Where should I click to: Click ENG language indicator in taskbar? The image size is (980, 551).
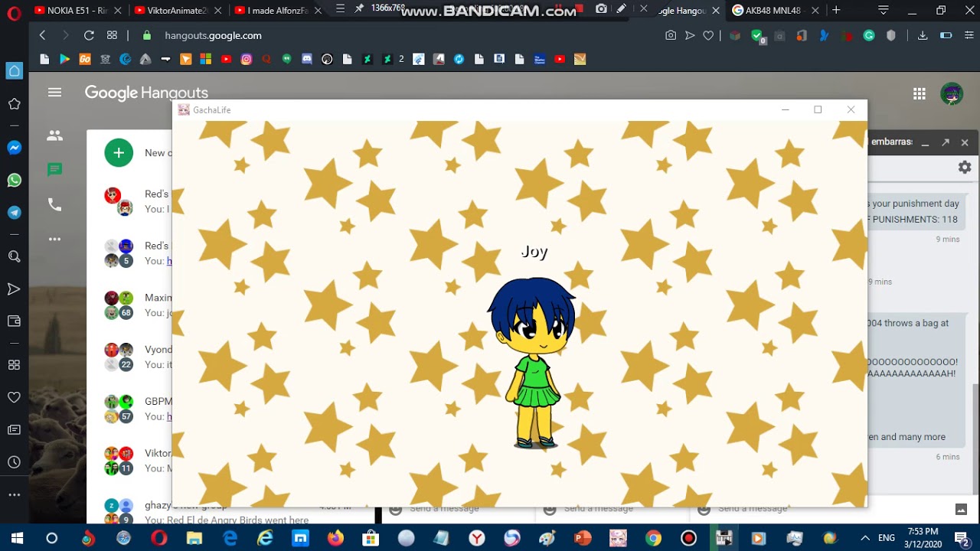click(887, 538)
